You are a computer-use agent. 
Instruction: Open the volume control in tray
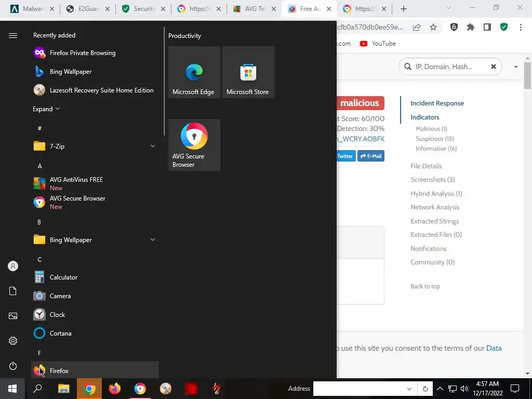[x=464, y=389]
